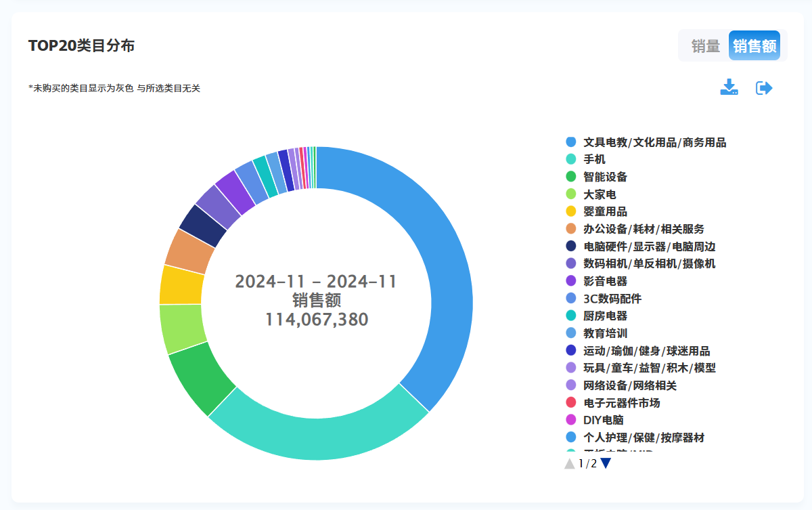Click 玩具/童车/益智/积木/模型 legend label
The width and height of the screenshot is (812, 510).
point(650,368)
